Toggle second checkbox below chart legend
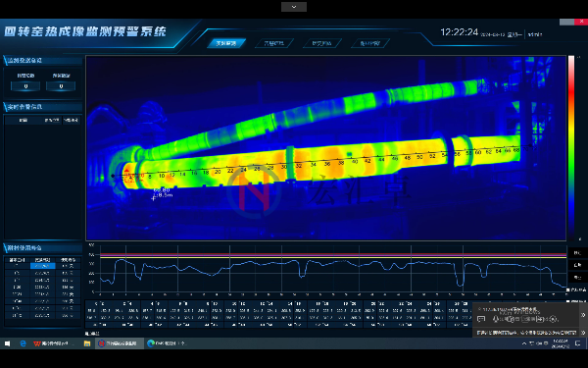588x368 pixels. tap(568, 301)
